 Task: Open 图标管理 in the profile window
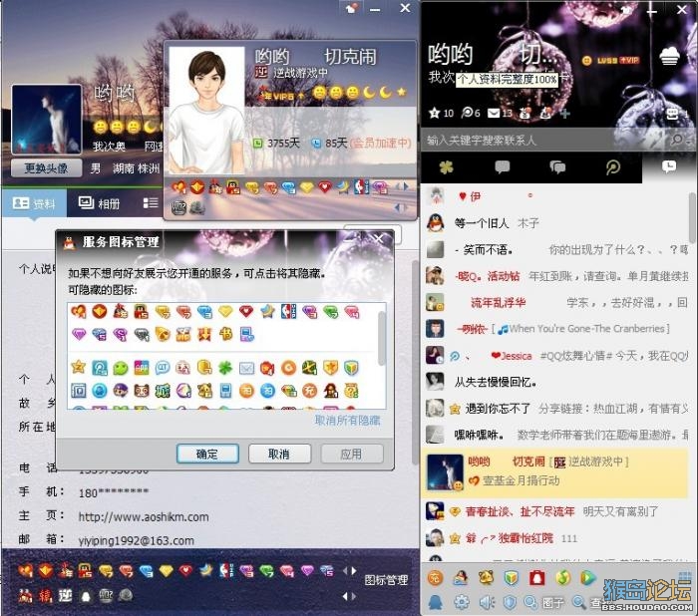tap(386, 580)
